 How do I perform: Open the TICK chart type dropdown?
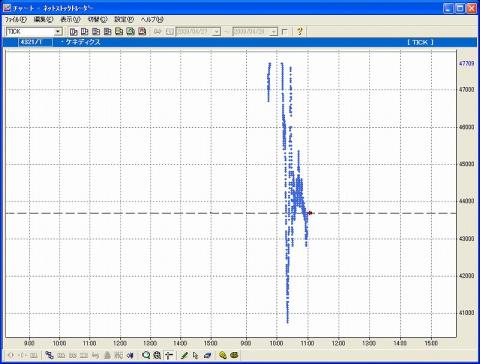[x=58, y=32]
